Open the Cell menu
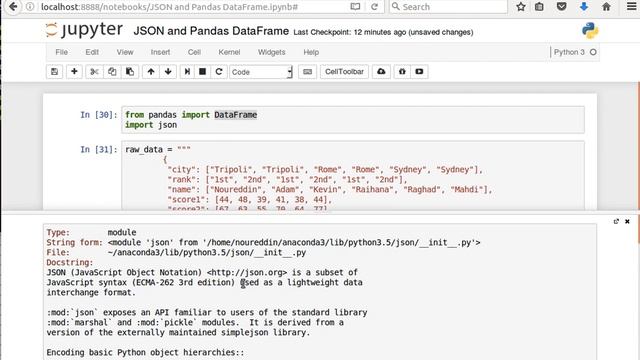The image size is (640, 360). 194,52
